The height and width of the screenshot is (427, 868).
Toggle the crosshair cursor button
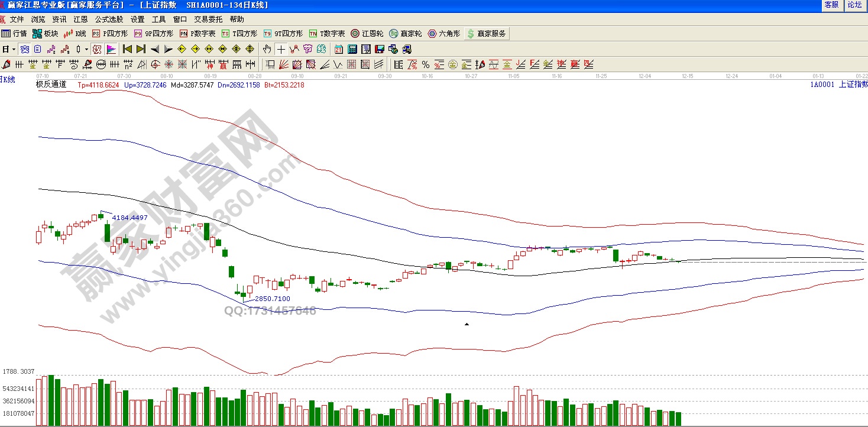(x=281, y=49)
